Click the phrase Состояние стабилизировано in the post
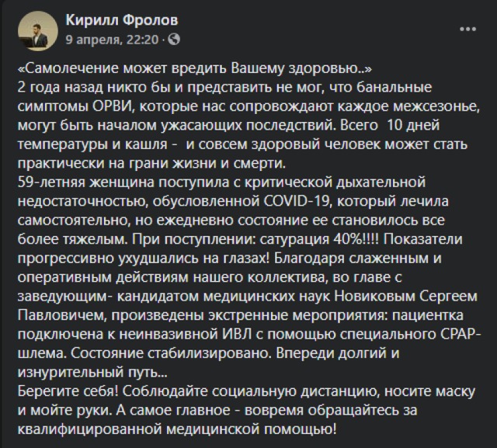 tap(171, 353)
